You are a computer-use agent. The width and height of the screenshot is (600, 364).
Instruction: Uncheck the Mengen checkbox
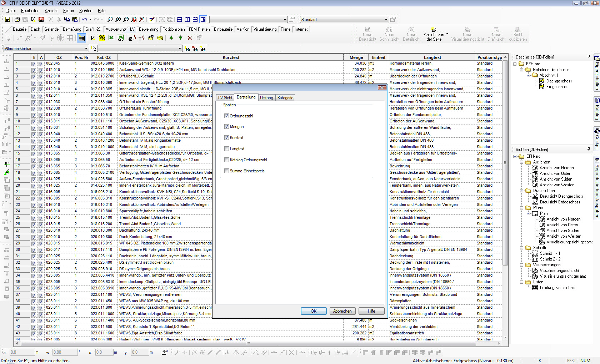tap(226, 127)
